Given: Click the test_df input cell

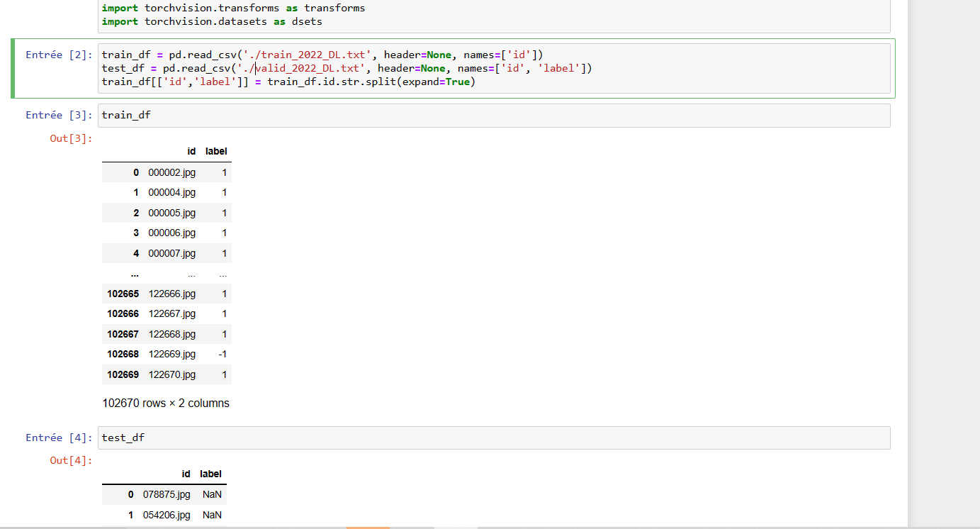Looking at the screenshot, I should click(495, 438).
